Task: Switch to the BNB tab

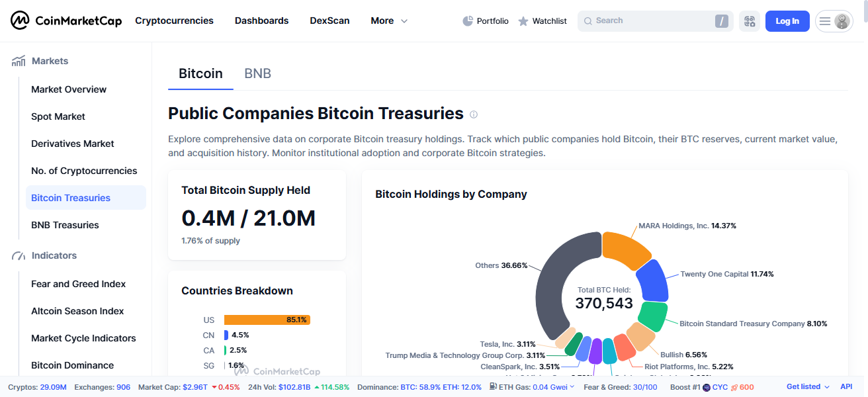Action: coord(257,73)
